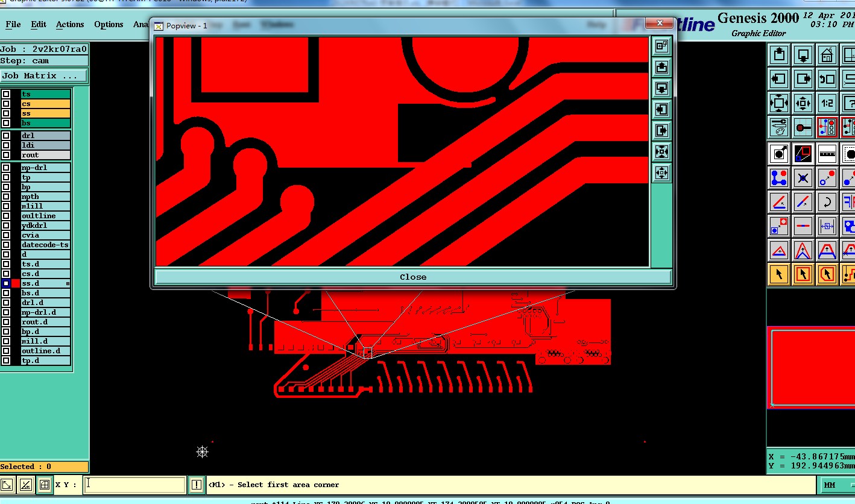Click the grid snap coordinate mode icon
855x504 pixels.
(44, 485)
